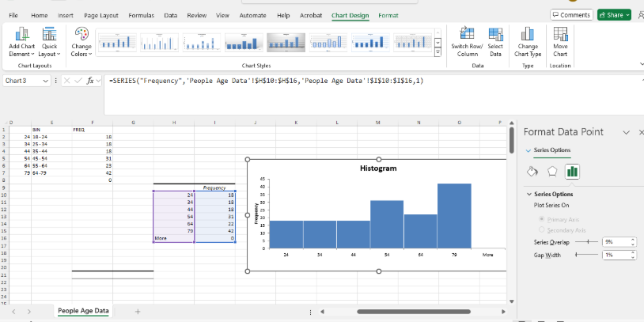This screenshot has width=644, height=322.
Task: Open the Format ribbon tab
Action: click(388, 15)
